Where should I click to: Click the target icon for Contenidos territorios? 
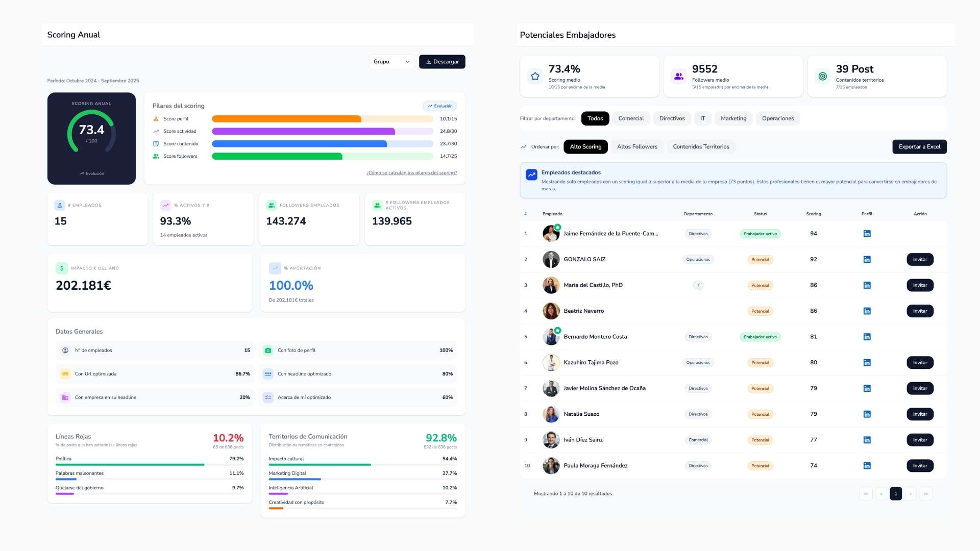click(822, 76)
